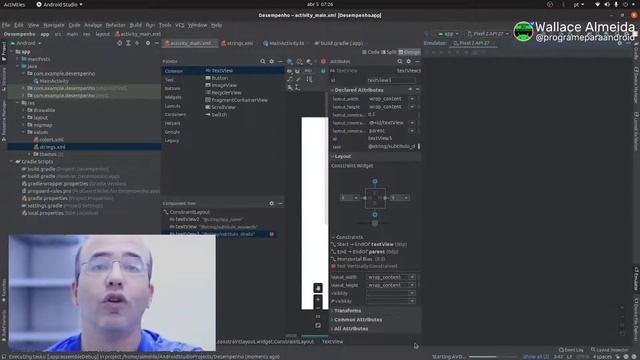This screenshot has width=640, height=360.
Task: Click the Attributes panel search icon
Action: pos(400,61)
